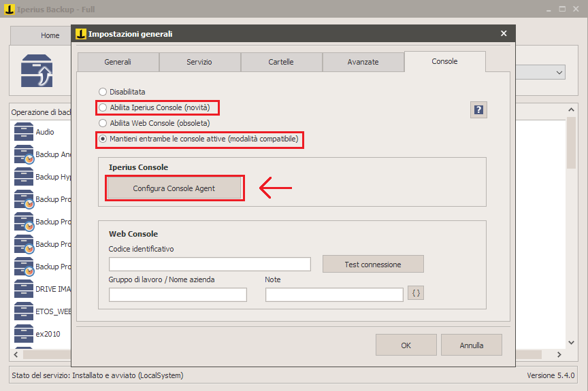Screen dimensions: 588x391
Task: Select the Audio job label
Action: [45, 132]
